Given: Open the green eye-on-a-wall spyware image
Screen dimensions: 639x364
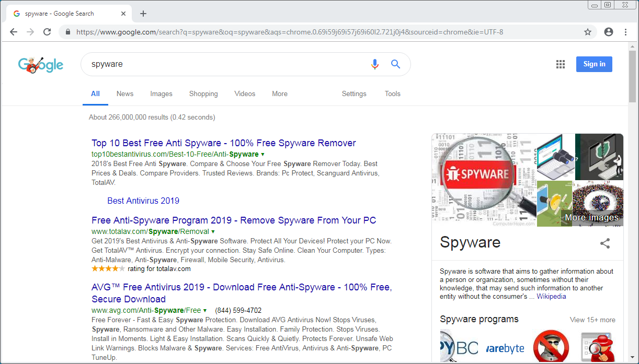Looking at the screenshot, I should (554, 204).
